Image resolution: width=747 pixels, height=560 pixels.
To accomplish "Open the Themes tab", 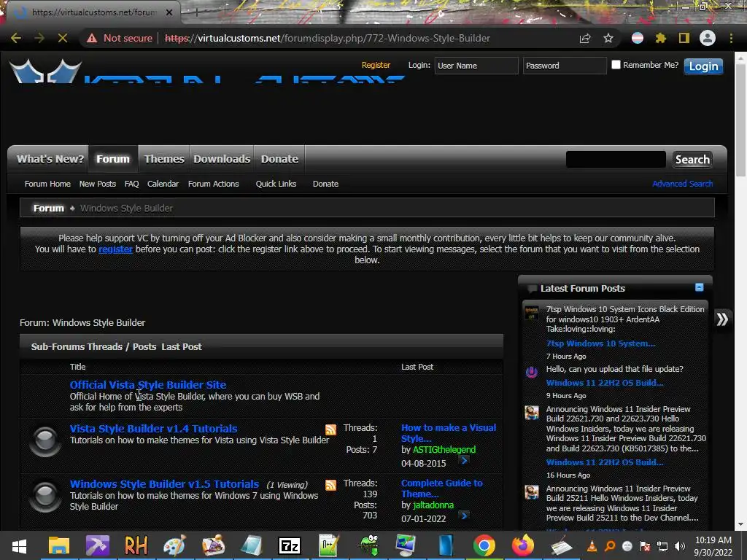I will click(x=164, y=159).
